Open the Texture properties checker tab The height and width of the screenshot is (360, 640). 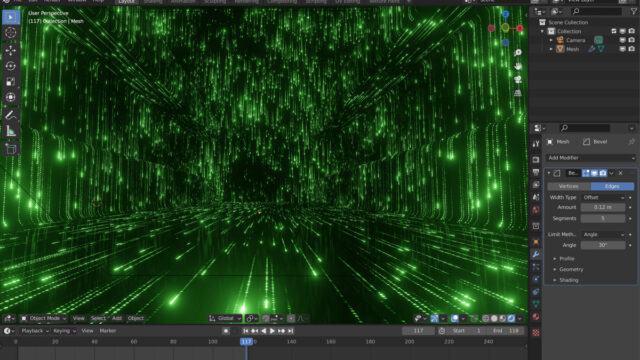pyautogui.click(x=536, y=333)
